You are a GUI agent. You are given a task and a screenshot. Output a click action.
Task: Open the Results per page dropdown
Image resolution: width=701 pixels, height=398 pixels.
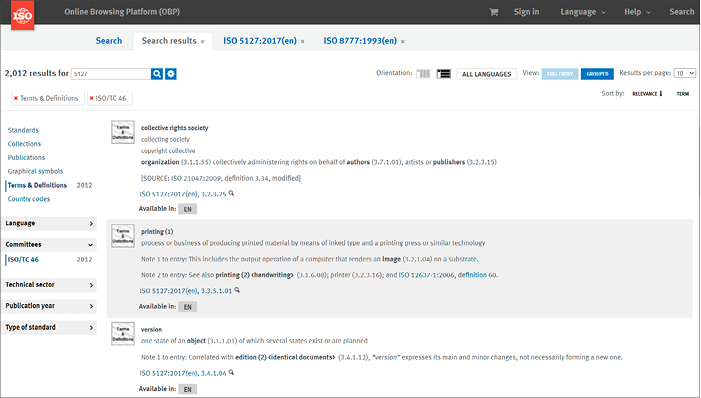(685, 73)
